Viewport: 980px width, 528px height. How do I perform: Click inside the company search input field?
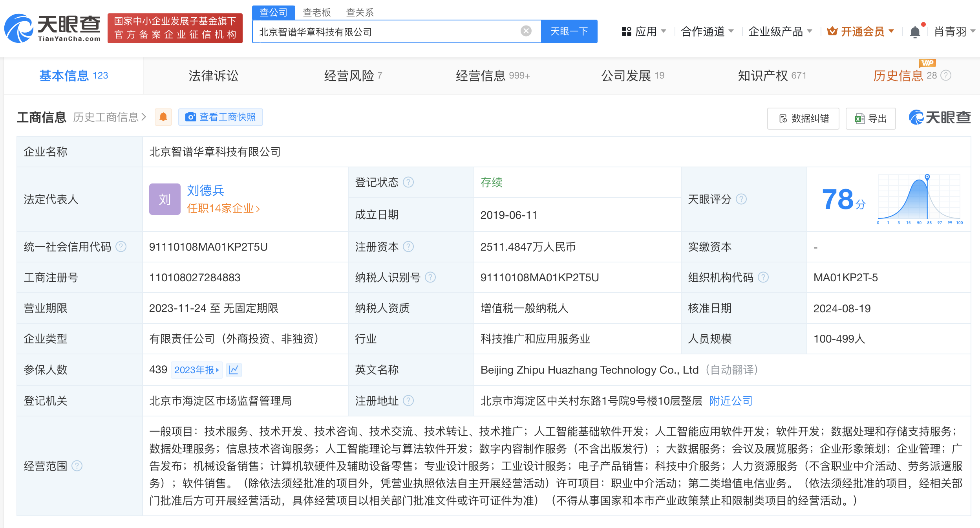coord(393,31)
